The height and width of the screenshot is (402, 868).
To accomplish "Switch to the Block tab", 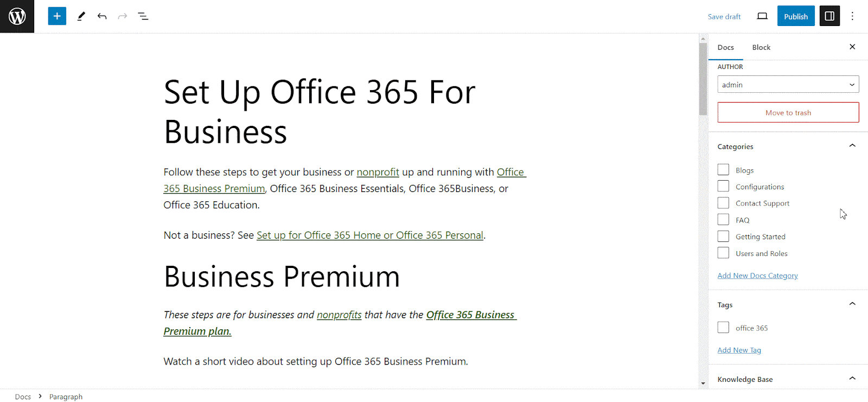I will pyautogui.click(x=761, y=48).
